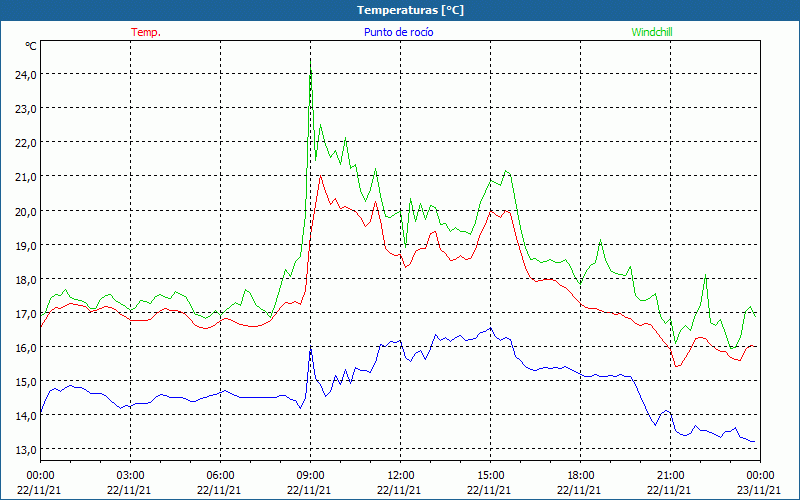Click the 21:00 time axis label
This screenshot has width=800, height=500.
click(x=670, y=475)
